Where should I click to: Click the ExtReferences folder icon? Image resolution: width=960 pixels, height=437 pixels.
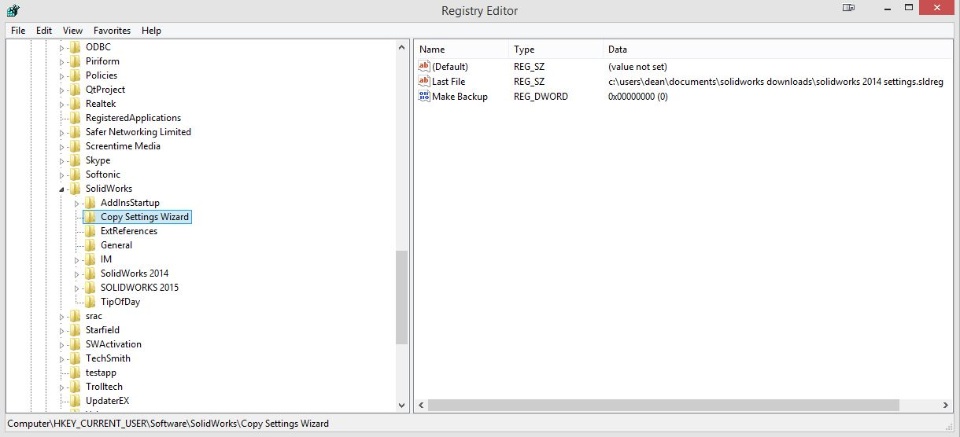coord(90,231)
